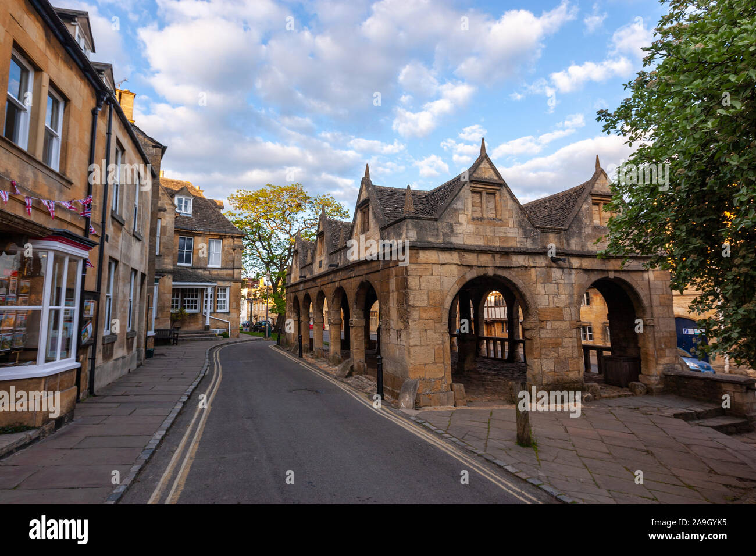
Task: Click the alamy logo in the bottom black bar
Action: pos(59,530)
